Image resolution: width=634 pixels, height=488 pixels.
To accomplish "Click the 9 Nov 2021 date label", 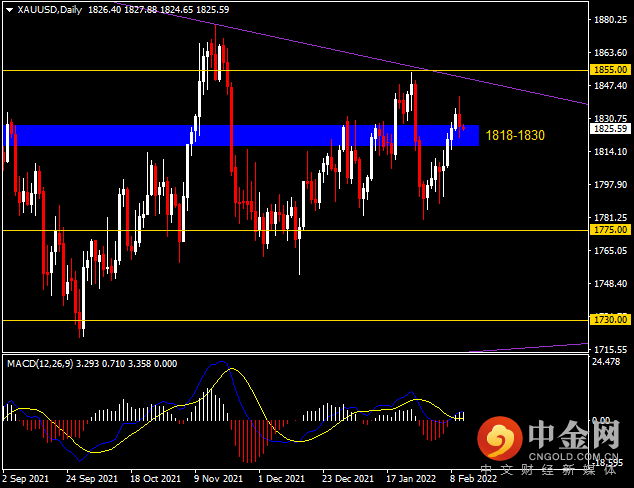I will pyautogui.click(x=218, y=479).
